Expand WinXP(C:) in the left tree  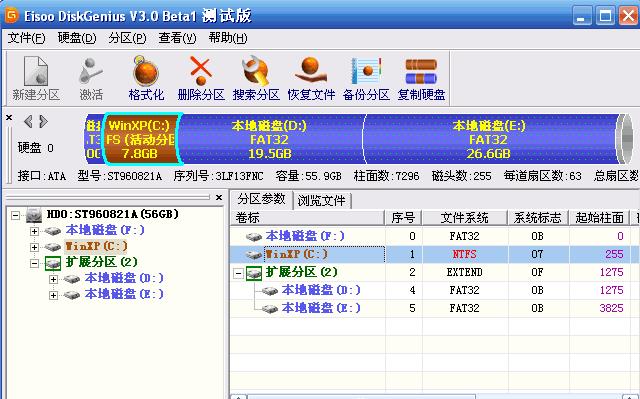pos(34,247)
